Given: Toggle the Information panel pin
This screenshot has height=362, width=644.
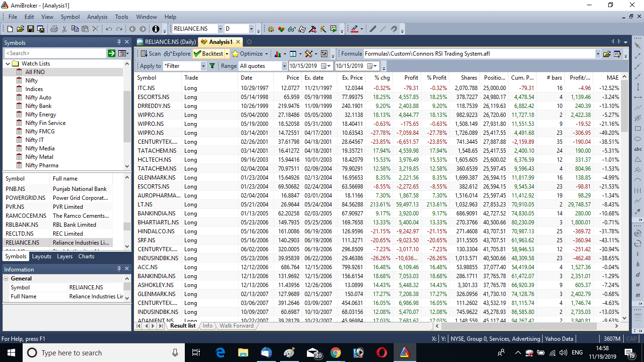Looking at the screenshot, I should click(119, 269).
